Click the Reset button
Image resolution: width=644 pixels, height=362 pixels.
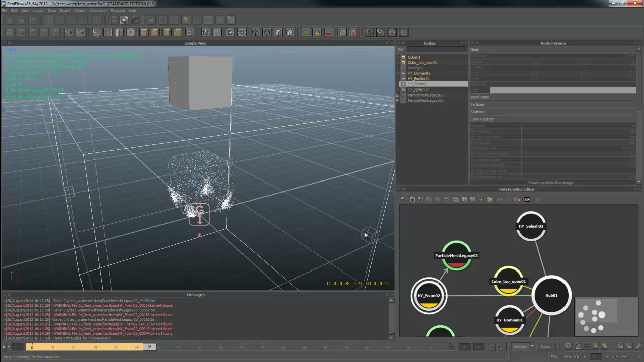coord(546,346)
